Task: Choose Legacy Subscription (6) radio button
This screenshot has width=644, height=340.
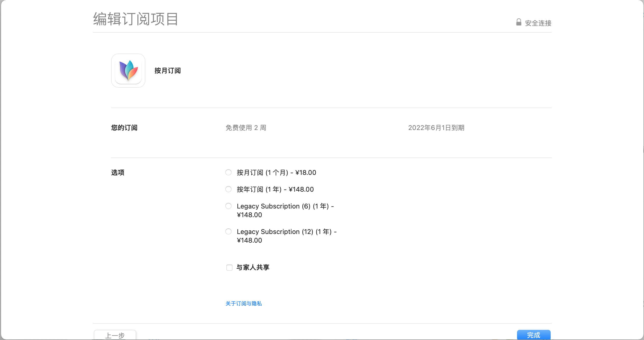Action: click(x=228, y=206)
